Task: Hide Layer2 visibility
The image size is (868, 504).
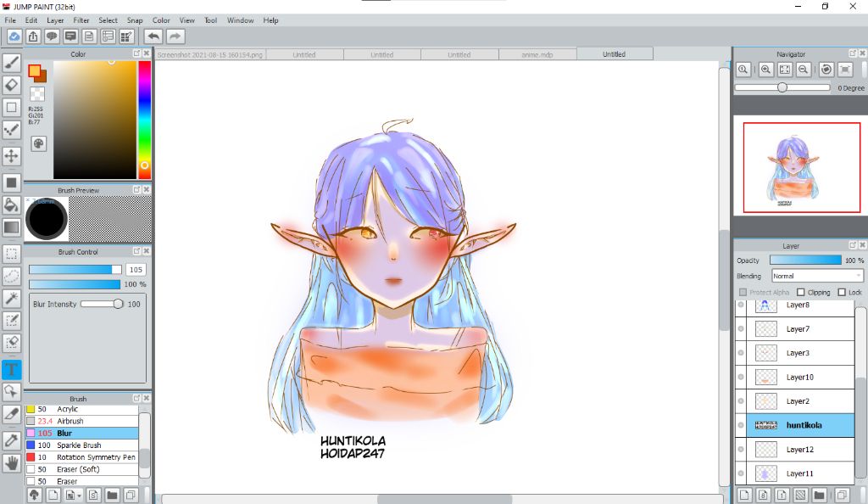Action: [741, 401]
